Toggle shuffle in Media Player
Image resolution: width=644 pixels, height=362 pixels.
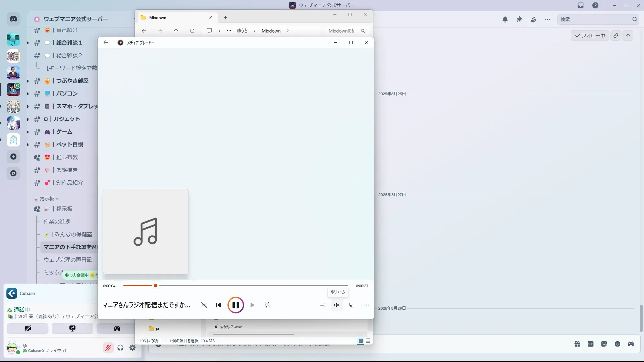coord(204,305)
